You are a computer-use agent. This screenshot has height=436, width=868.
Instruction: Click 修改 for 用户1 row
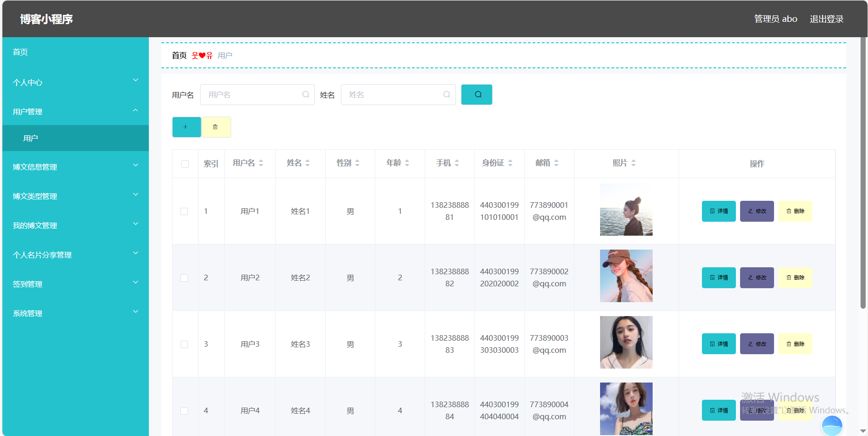pyautogui.click(x=757, y=211)
